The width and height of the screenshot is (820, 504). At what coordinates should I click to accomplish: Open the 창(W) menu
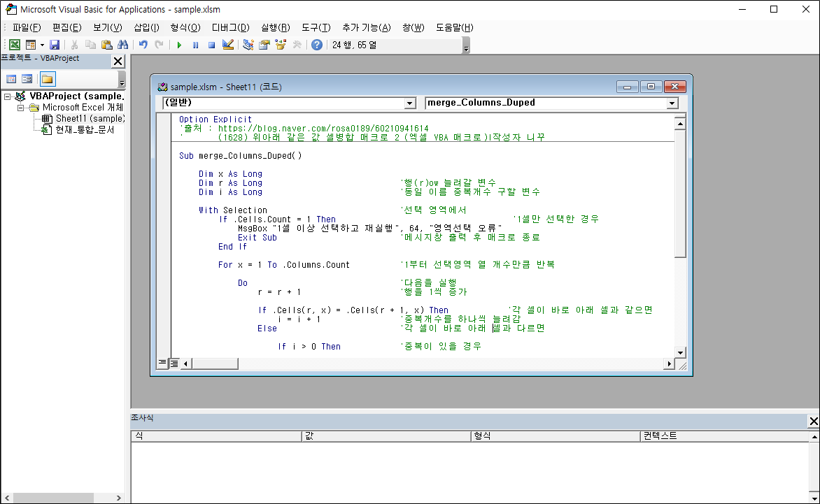413,28
